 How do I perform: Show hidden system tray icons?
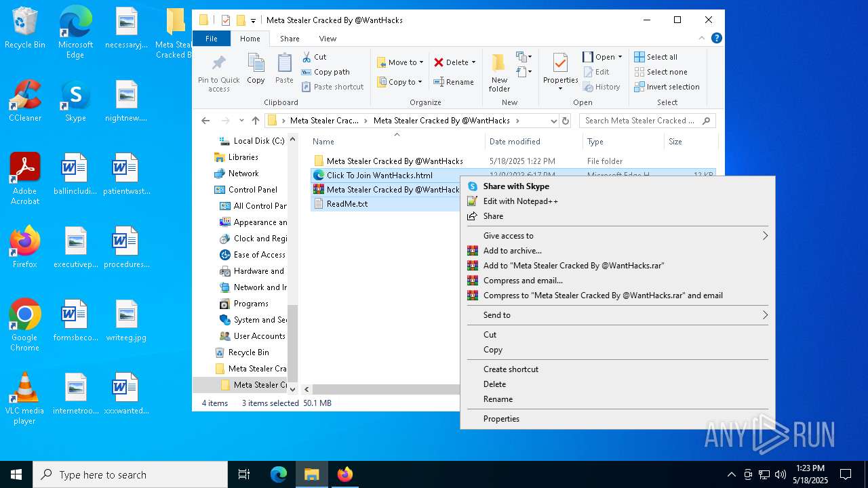pos(731,474)
